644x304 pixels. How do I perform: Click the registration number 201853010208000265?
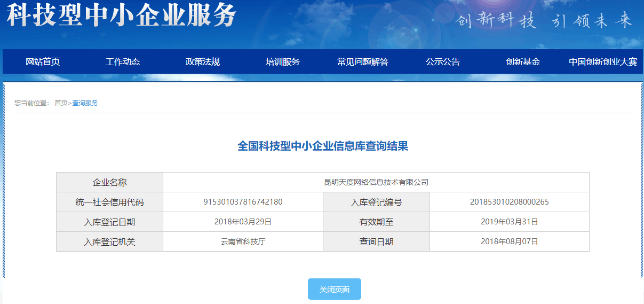tap(509, 202)
